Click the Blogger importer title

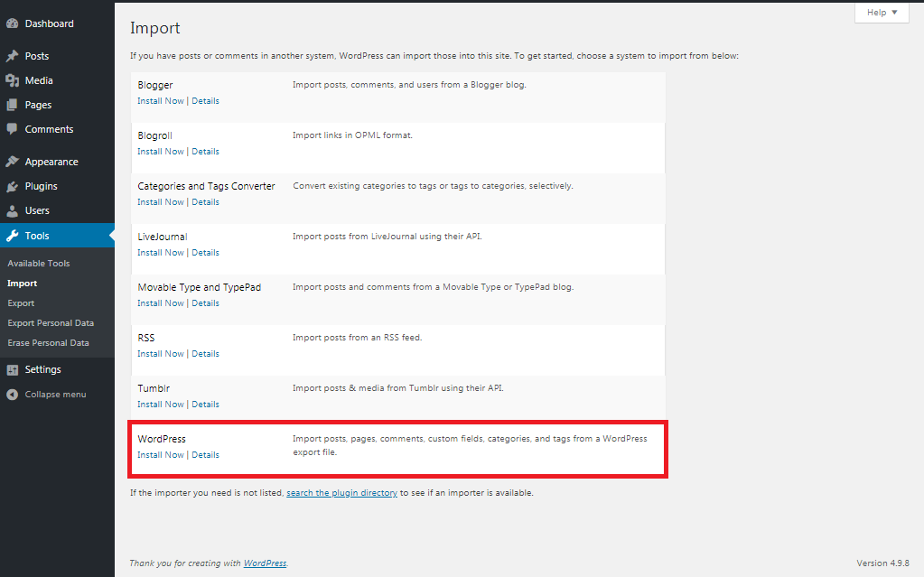pos(155,85)
